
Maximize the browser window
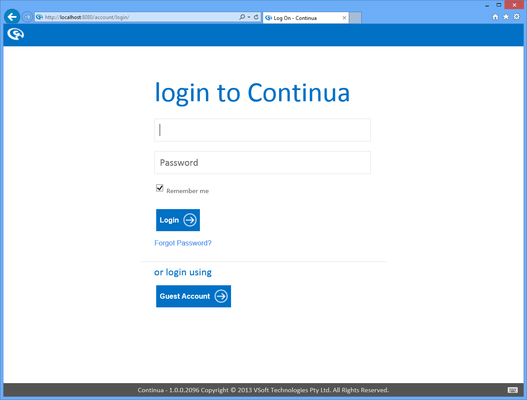[499, 5]
